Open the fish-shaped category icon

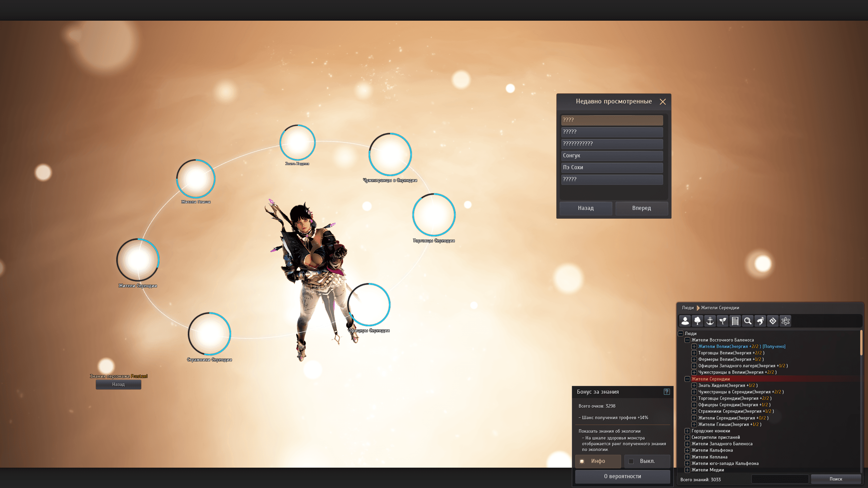click(x=760, y=321)
